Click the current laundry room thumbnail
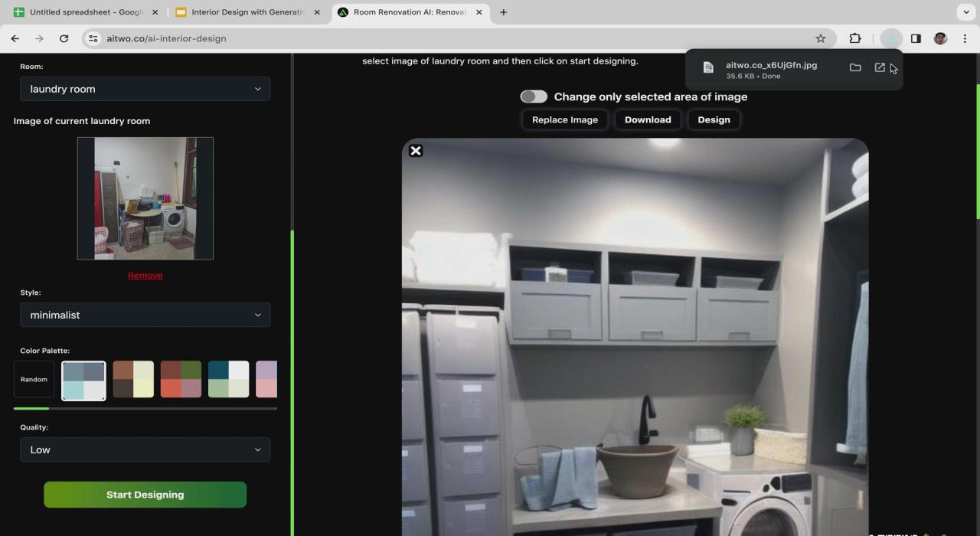 pyautogui.click(x=145, y=198)
